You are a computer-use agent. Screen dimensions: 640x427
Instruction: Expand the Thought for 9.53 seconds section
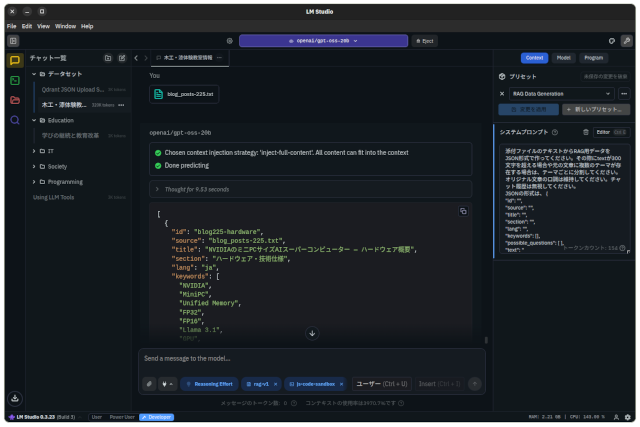[x=311, y=189]
